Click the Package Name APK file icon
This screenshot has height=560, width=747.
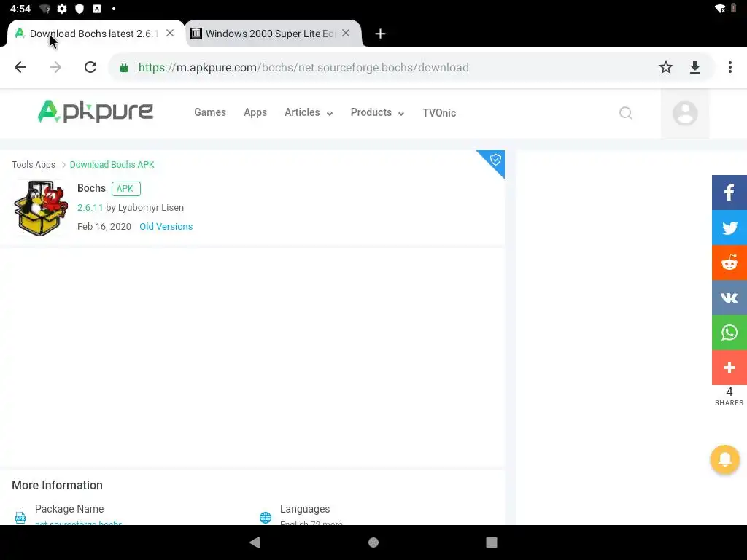coord(20,517)
